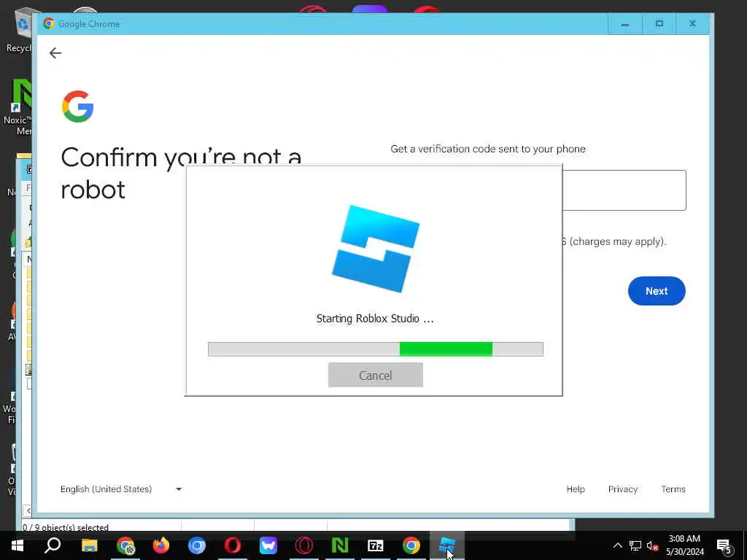This screenshot has width=747, height=560.
Task: Open network status tray icon
Action: click(x=635, y=545)
